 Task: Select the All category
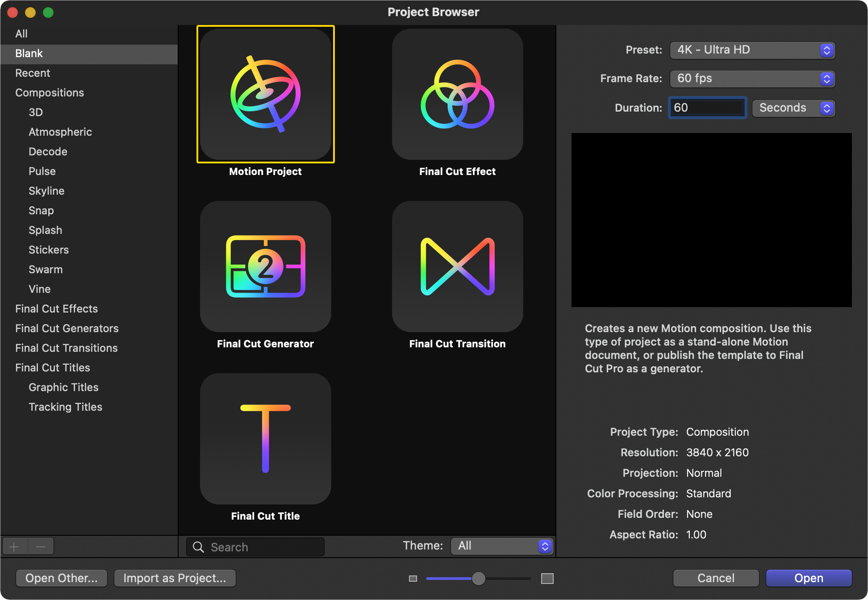[89, 34]
